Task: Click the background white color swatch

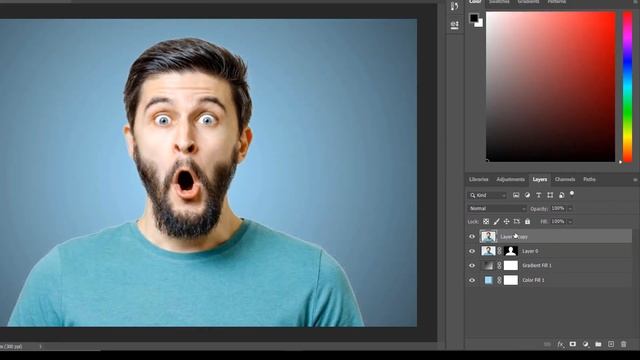Action: (x=479, y=23)
